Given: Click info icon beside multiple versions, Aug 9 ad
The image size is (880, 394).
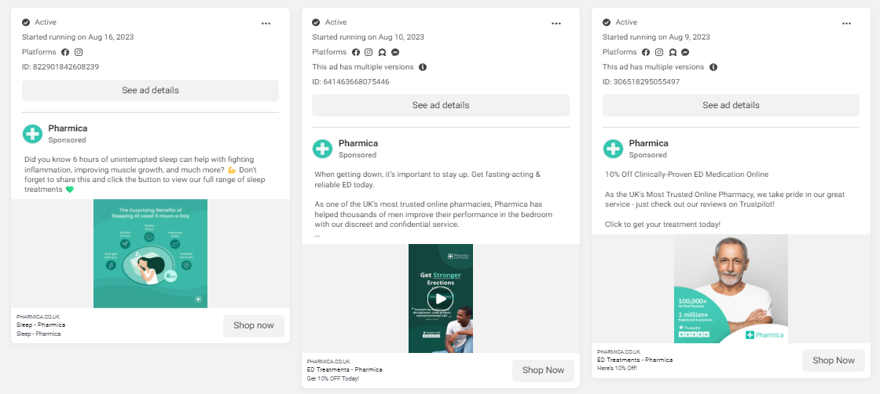Looking at the screenshot, I should point(713,67).
